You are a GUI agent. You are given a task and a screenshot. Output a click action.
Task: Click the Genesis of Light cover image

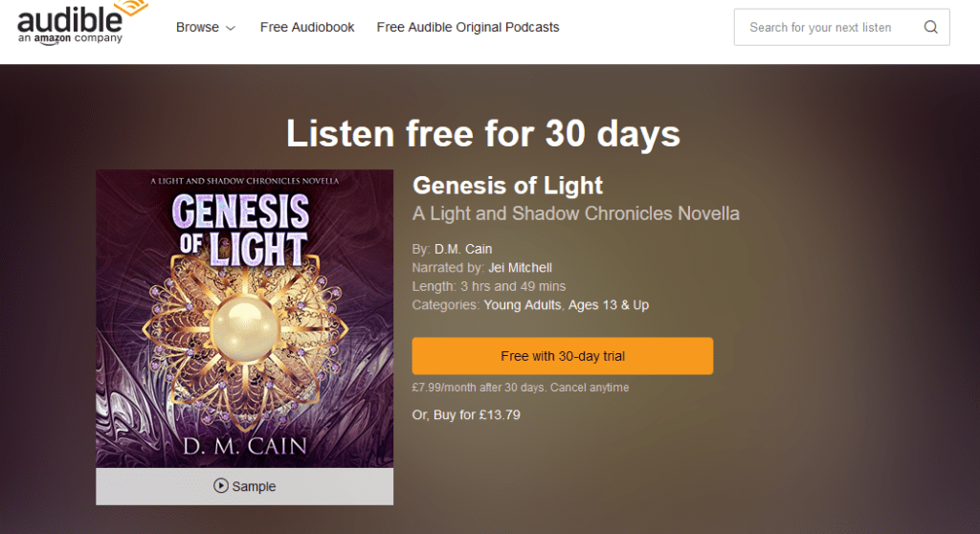[244, 319]
